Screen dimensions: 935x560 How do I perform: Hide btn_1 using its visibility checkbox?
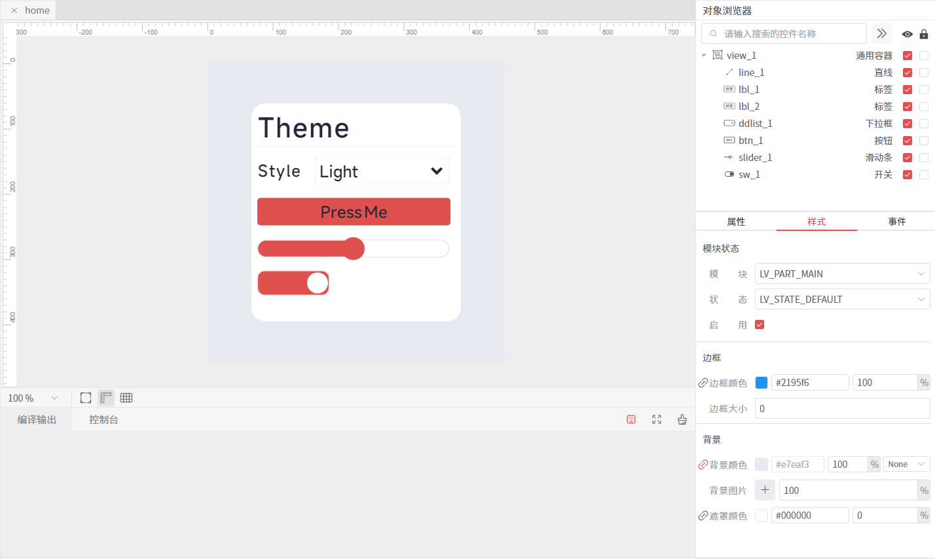point(907,141)
